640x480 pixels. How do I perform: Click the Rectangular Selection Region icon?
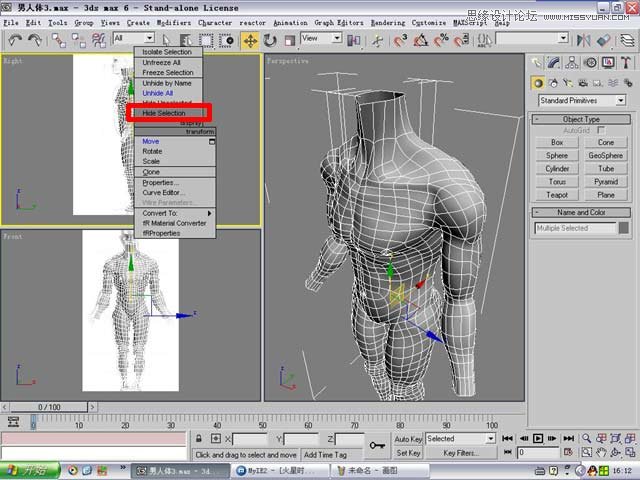[206, 40]
